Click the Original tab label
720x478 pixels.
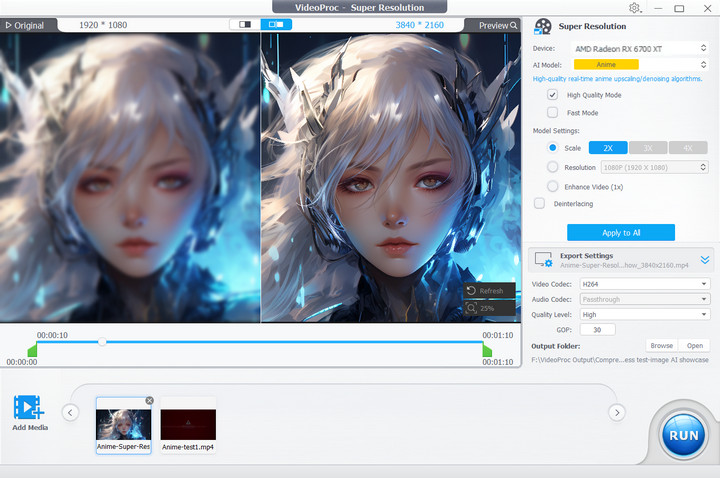28,26
